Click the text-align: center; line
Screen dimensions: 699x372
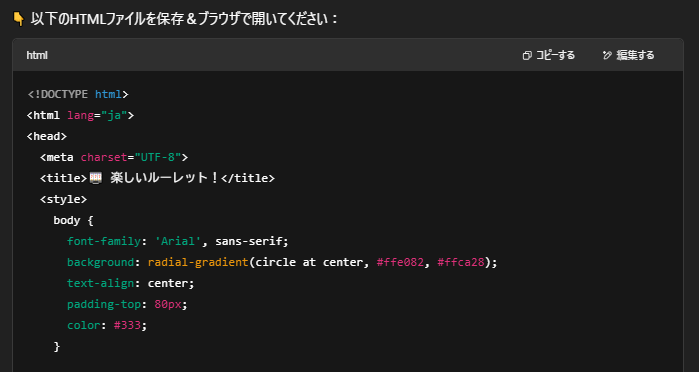pyautogui.click(x=131, y=283)
